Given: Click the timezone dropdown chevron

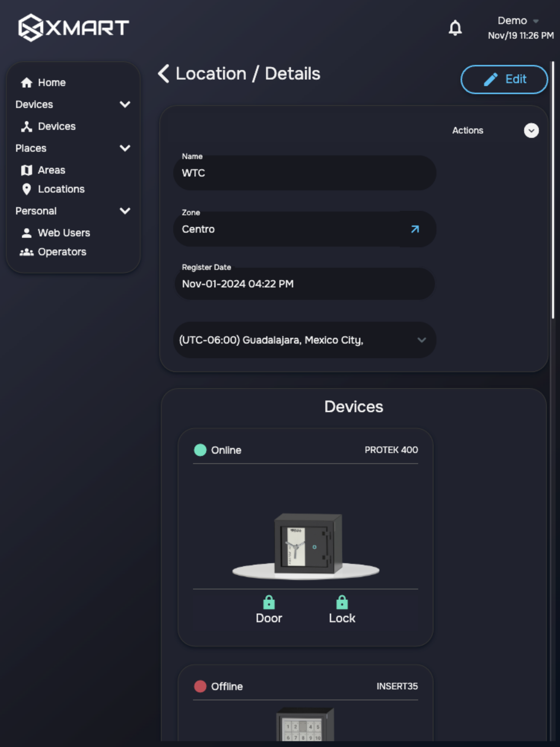Looking at the screenshot, I should coord(421,340).
